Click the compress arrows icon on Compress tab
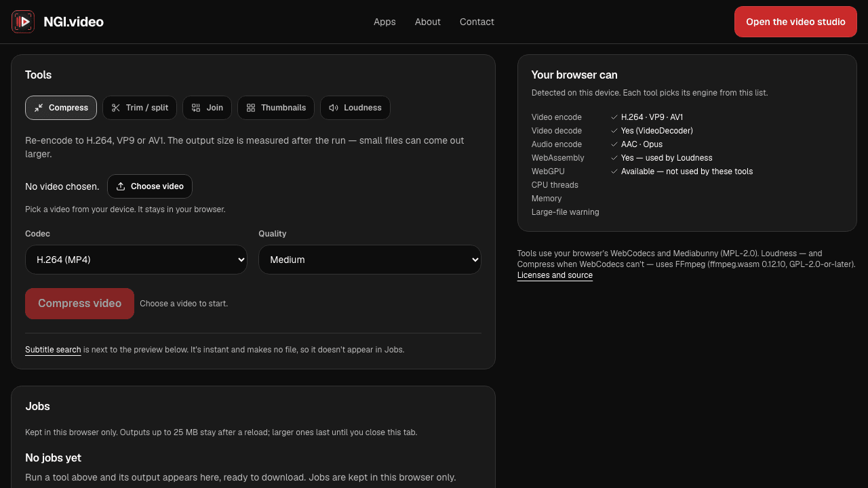 click(39, 108)
